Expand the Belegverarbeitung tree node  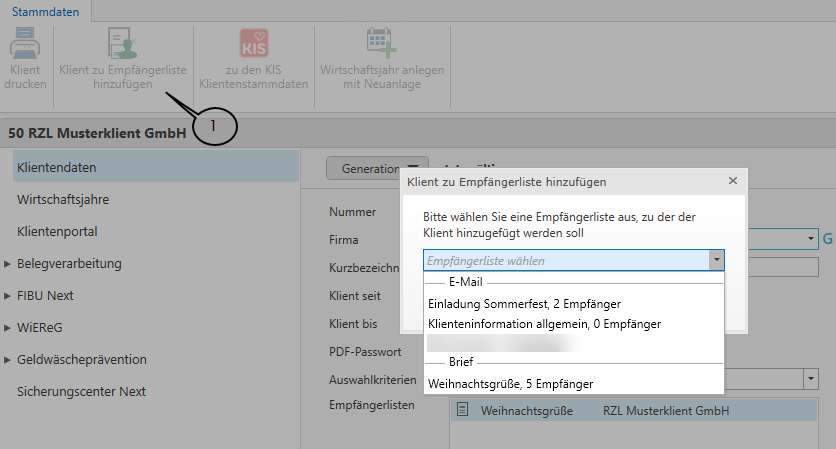(8, 264)
